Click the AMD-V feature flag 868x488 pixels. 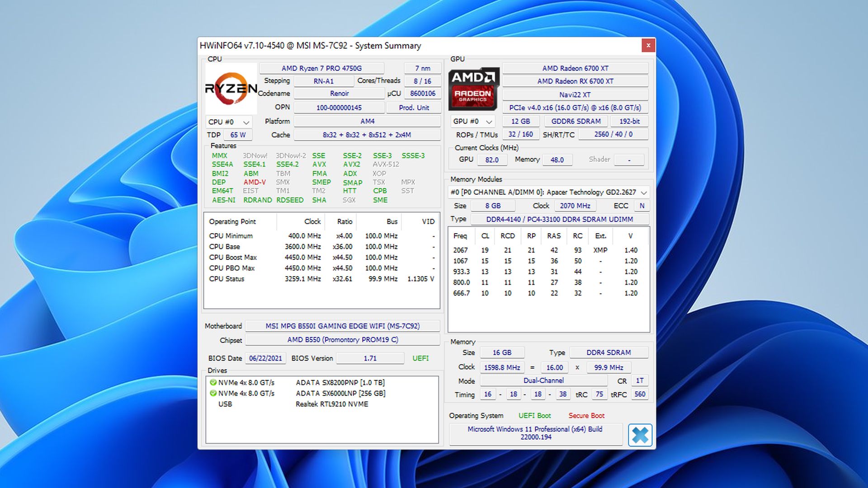pos(255,182)
